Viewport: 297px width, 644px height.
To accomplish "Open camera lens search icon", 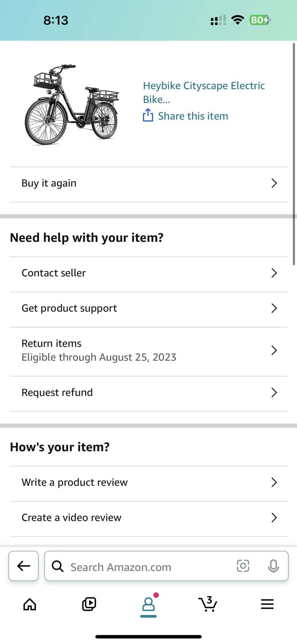I will pyautogui.click(x=243, y=566).
